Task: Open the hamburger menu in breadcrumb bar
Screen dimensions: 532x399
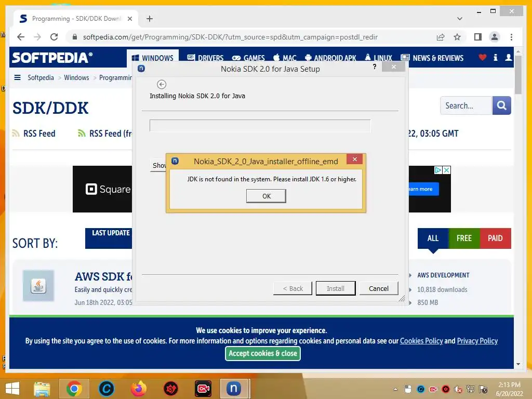Action: [x=17, y=77]
